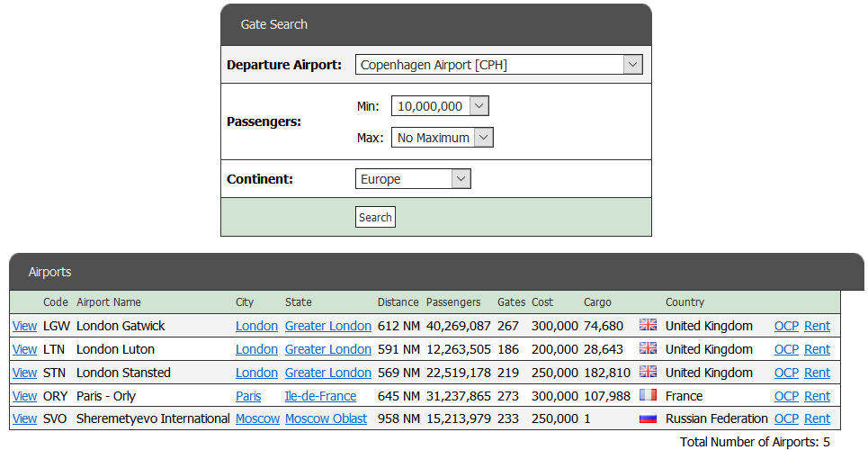The width and height of the screenshot is (868, 450).
Task: Click the Moscow Oblast state link
Action: point(326,419)
